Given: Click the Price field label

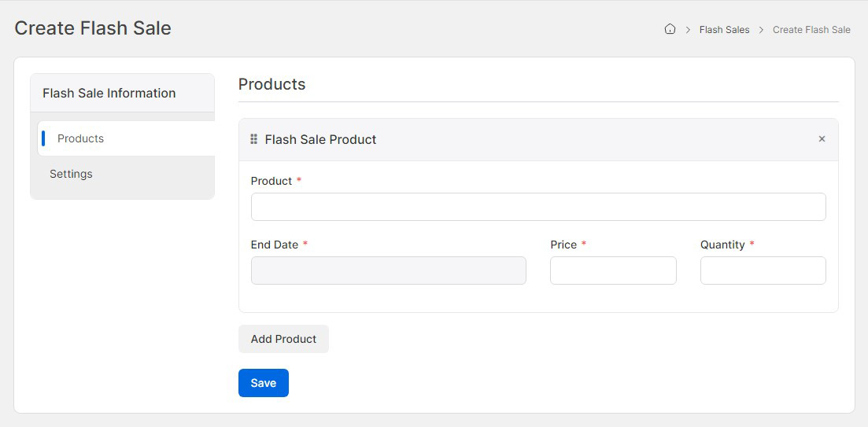Looking at the screenshot, I should point(563,245).
